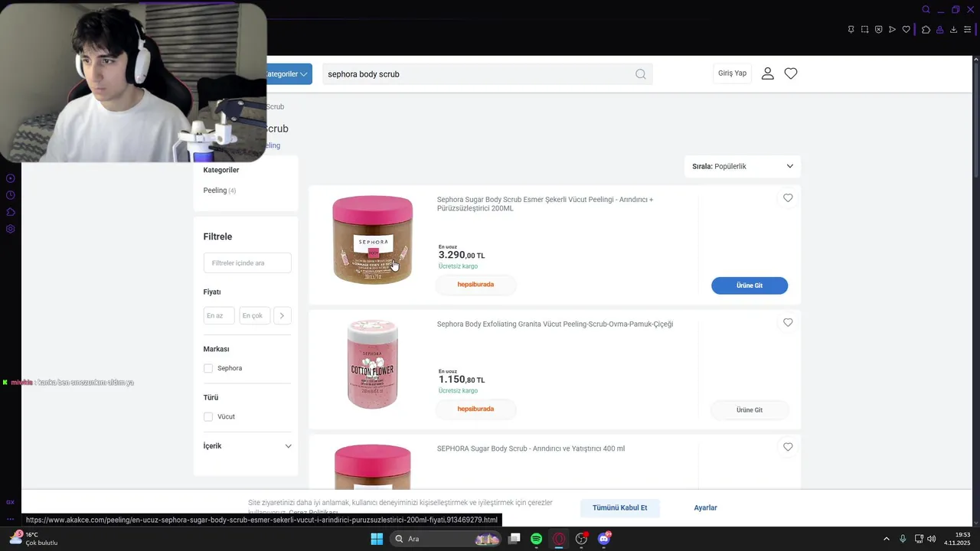Image resolution: width=980 pixels, height=551 pixels.
Task: Open brown sugar scrub 200ML product image
Action: (x=373, y=240)
